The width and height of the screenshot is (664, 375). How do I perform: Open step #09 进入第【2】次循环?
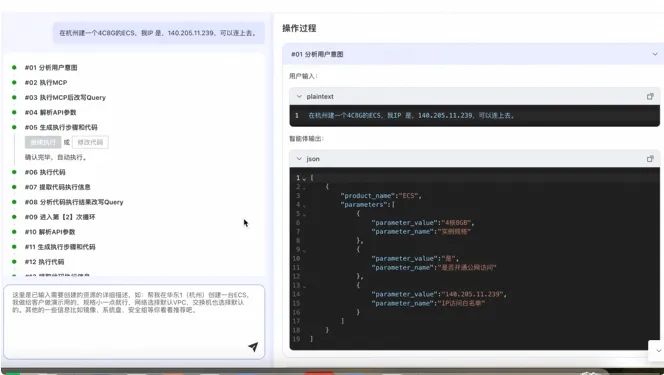click(60, 217)
